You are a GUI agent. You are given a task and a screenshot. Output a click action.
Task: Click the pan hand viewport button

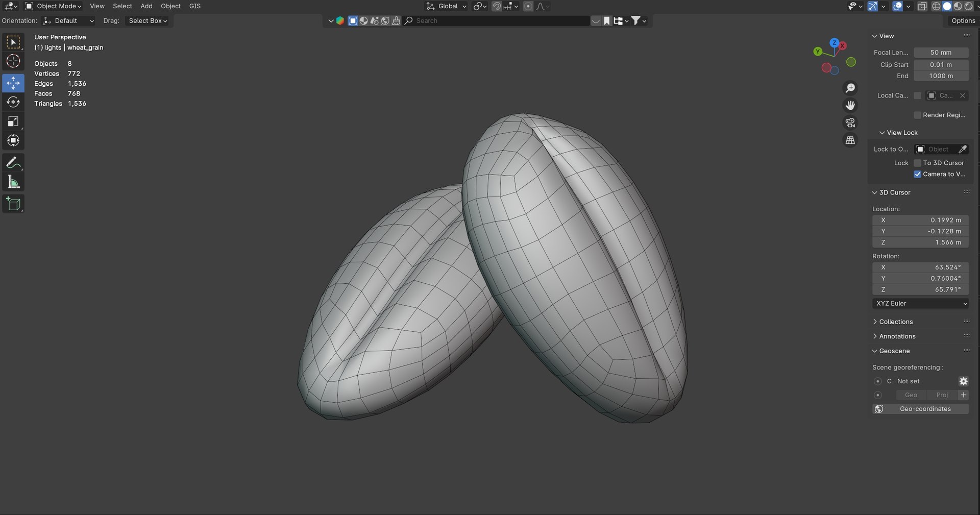(850, 105)
